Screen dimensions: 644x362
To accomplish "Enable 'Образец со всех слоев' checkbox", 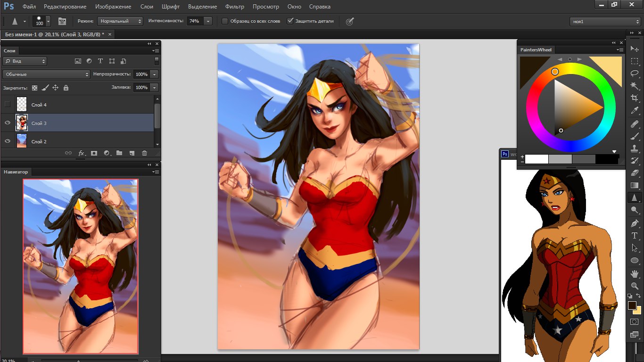I will tap(225, 21).
